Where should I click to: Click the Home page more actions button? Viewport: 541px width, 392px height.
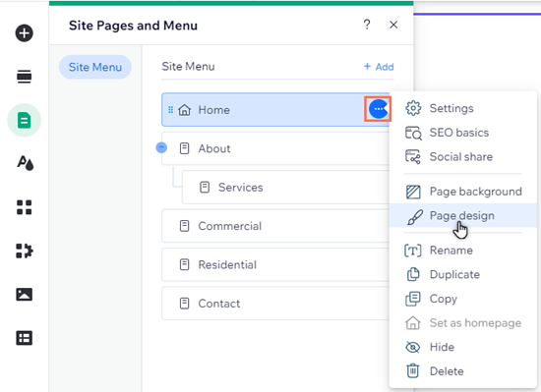(x=378, y=109)
